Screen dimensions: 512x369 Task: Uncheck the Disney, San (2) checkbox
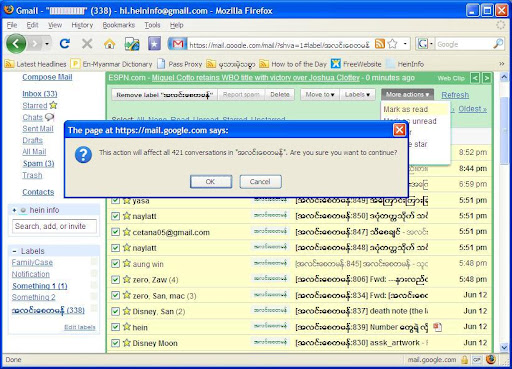115,311
